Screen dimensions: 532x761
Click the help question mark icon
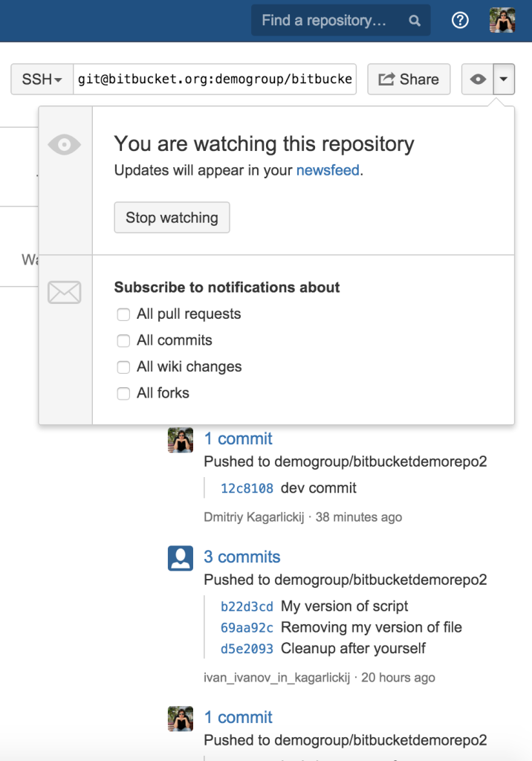coord(460,20)
